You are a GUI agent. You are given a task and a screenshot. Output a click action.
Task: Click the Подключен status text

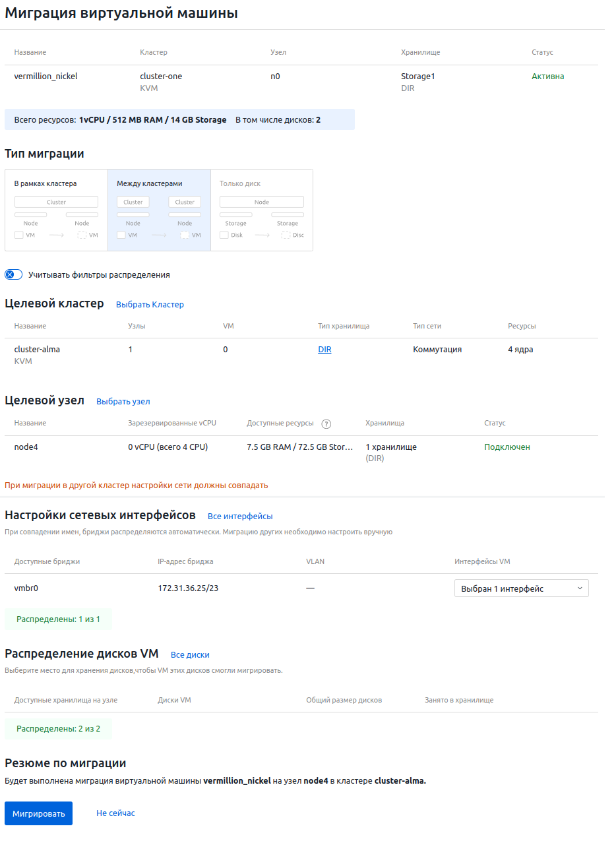tap(507, 447)
